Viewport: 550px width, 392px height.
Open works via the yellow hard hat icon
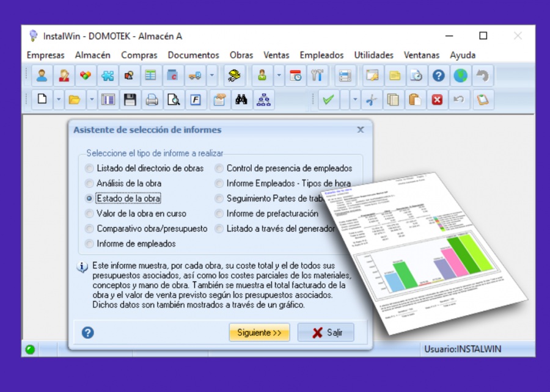[x=234, y=75]
